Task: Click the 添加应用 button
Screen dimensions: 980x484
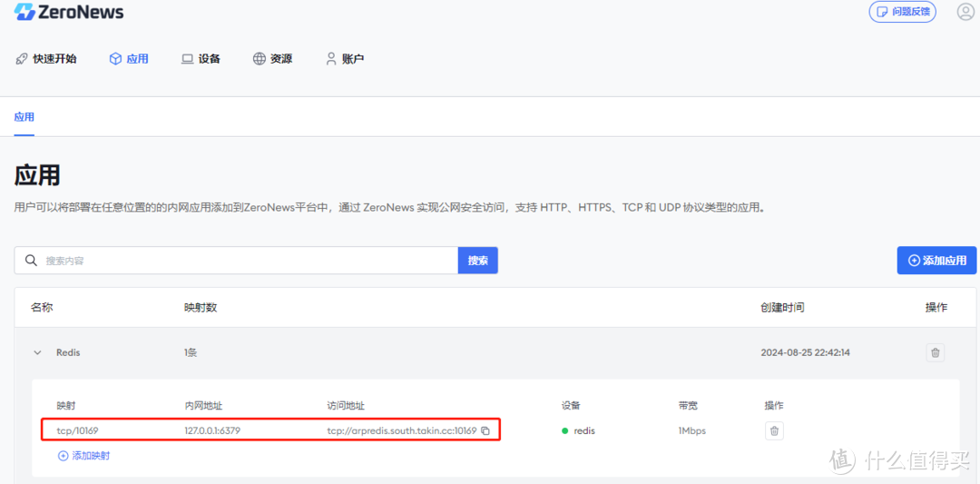Action: pyautogui.click(x=936, y=260)
